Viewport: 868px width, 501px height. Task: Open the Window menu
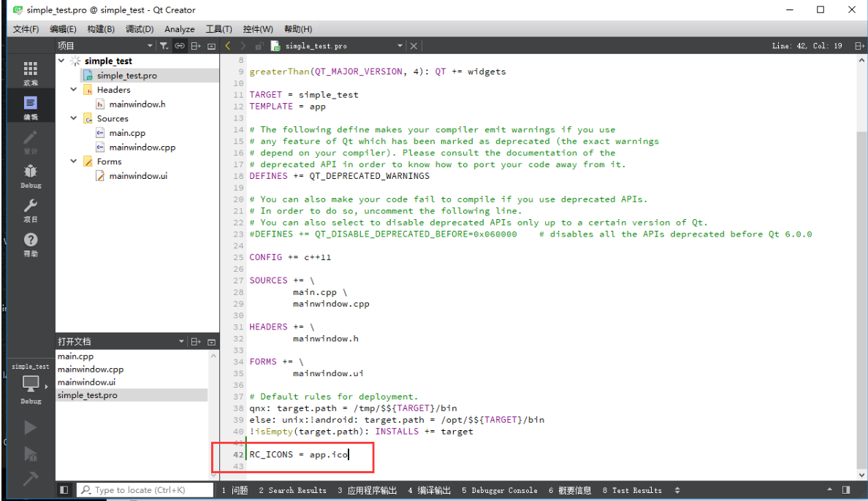(258, 29)
